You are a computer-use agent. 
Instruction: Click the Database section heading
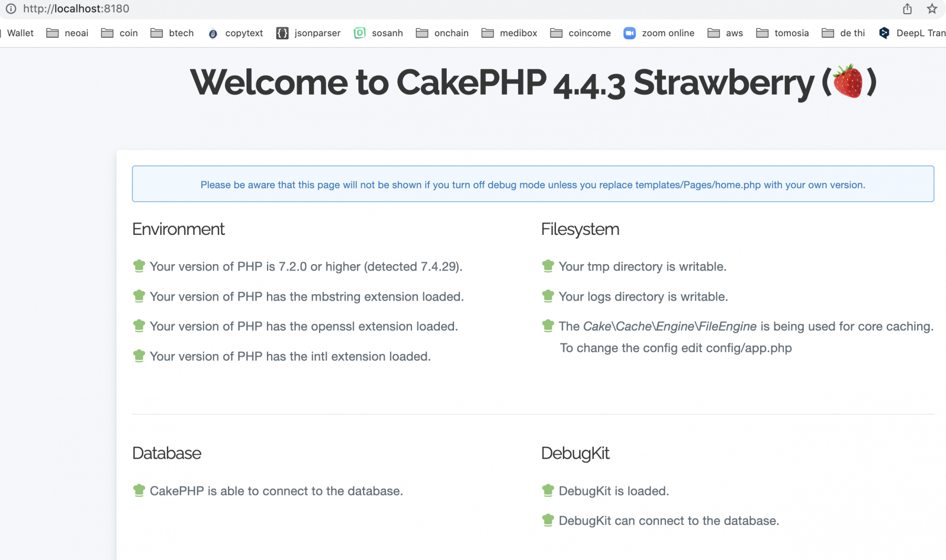point(167,453)
